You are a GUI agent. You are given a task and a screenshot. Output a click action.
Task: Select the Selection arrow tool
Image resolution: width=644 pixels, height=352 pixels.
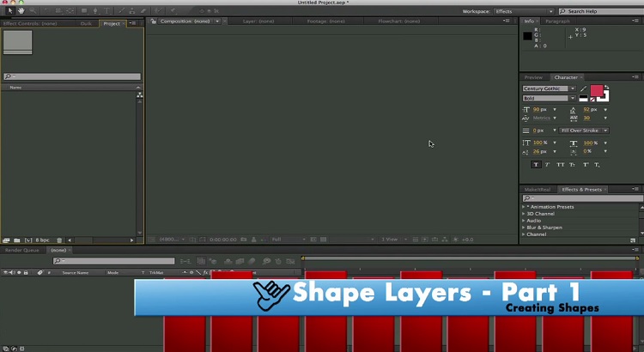click(10, 10)
